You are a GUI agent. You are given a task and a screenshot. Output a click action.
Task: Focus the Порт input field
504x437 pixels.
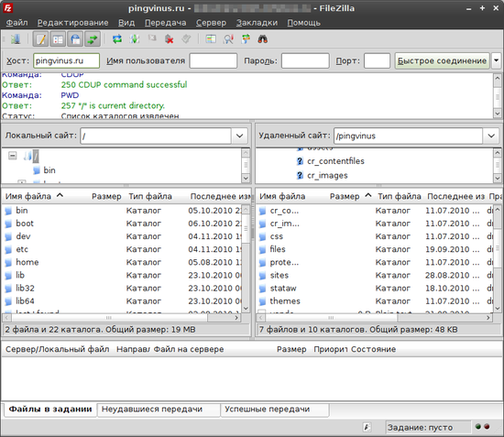pyautogui.click(x=377, y=60)
